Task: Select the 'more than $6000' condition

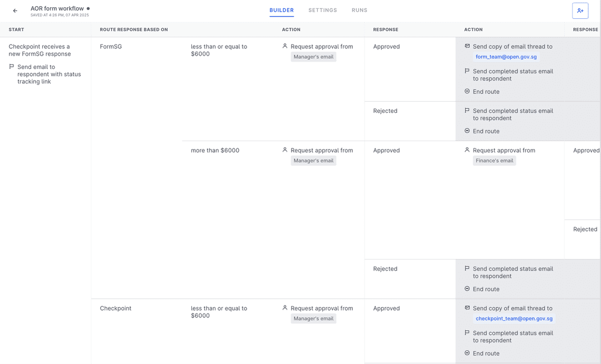Action: (215, 151)
